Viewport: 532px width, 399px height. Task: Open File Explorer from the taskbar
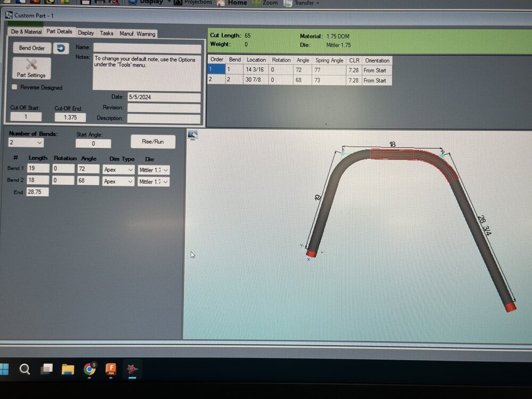68,369
